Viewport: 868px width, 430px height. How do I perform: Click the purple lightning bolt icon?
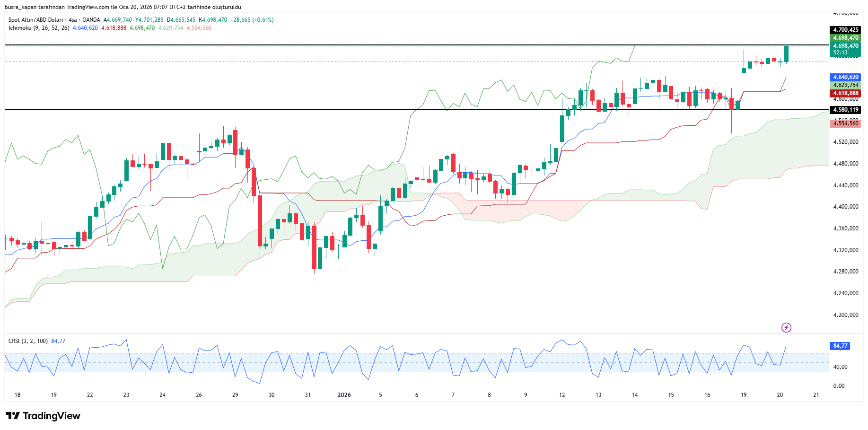coord(786,327)
